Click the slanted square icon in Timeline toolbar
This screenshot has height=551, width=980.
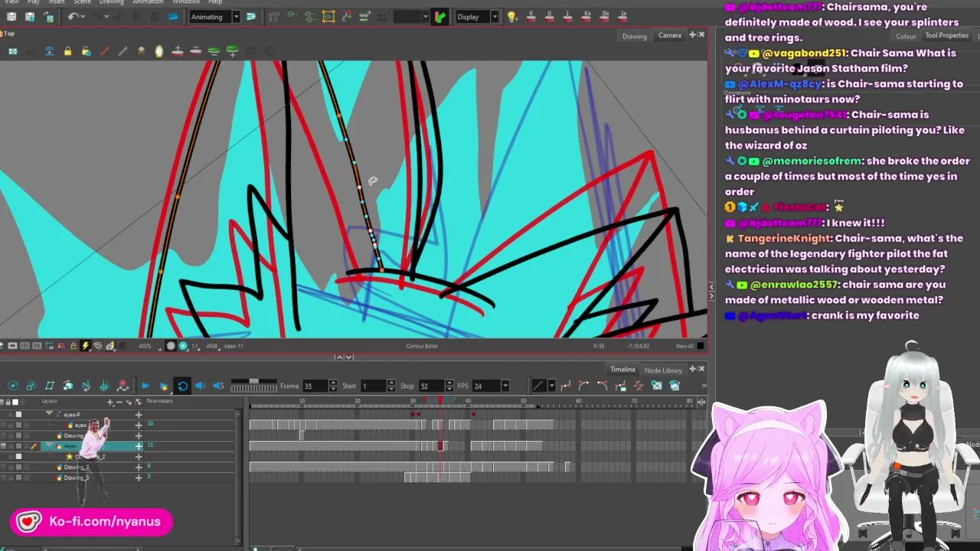pos(50,386)
